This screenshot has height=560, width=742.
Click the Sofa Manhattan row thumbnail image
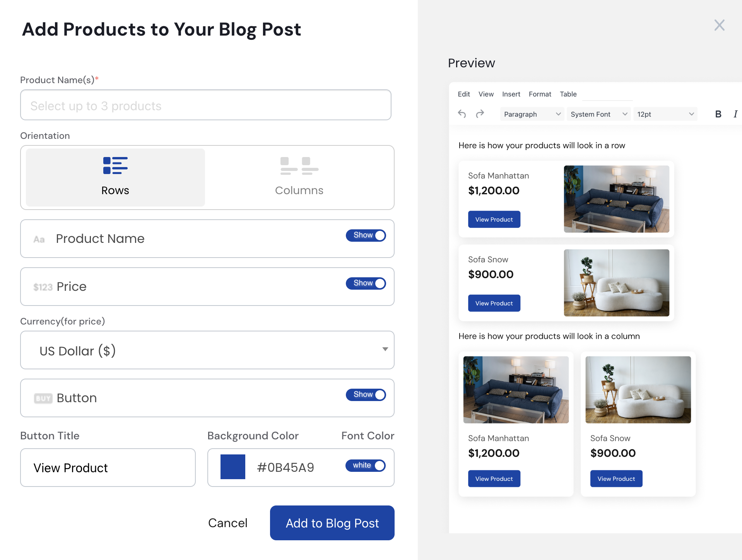click(x=617, y=199)
